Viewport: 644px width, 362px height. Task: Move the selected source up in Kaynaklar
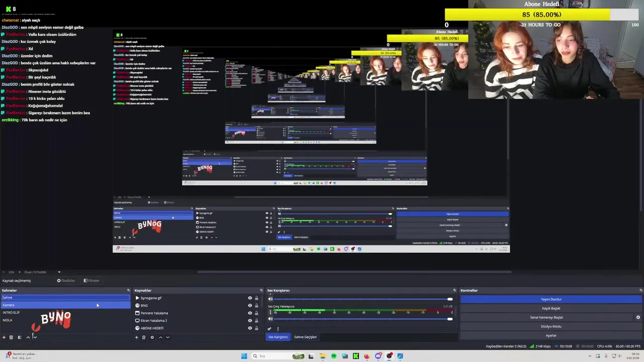160,337
